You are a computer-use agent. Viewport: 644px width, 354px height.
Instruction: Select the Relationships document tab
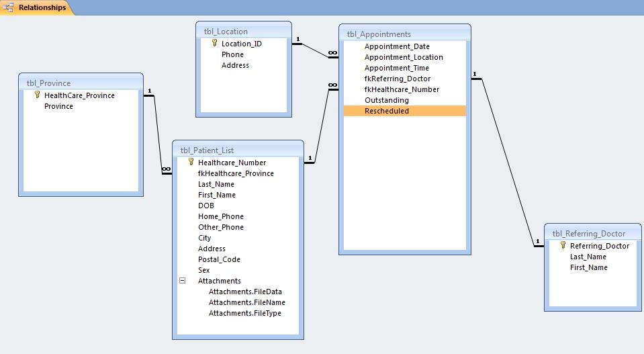(36, 7)
